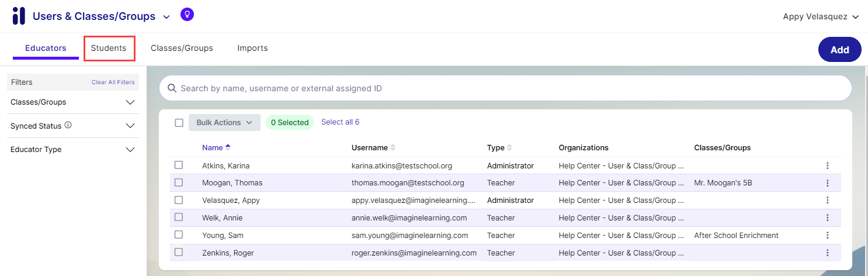Click username karina.atkins@testschool.org
Viewport: 868px width, 276px height.
[402, 165]
